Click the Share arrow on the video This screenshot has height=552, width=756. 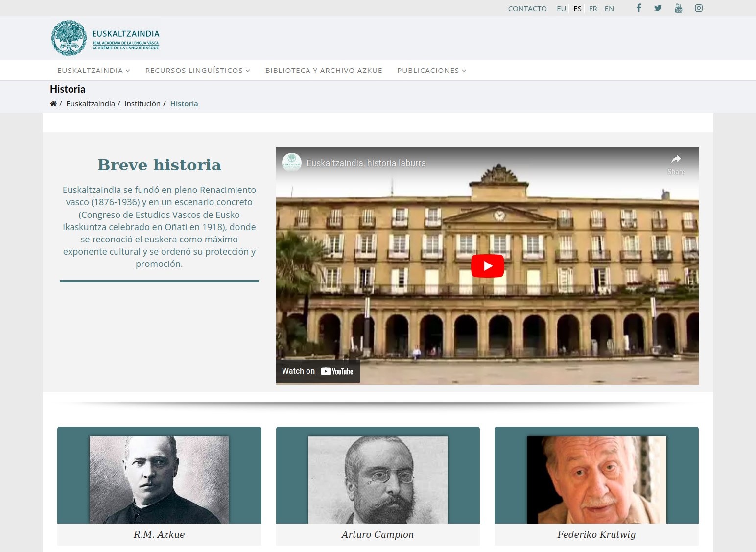(x=676, y=164)
